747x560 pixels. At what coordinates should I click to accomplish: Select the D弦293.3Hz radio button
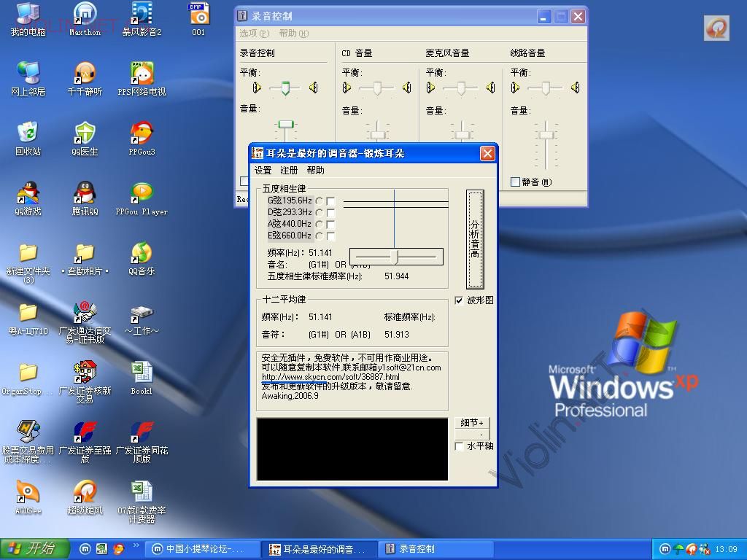[319, 212]
